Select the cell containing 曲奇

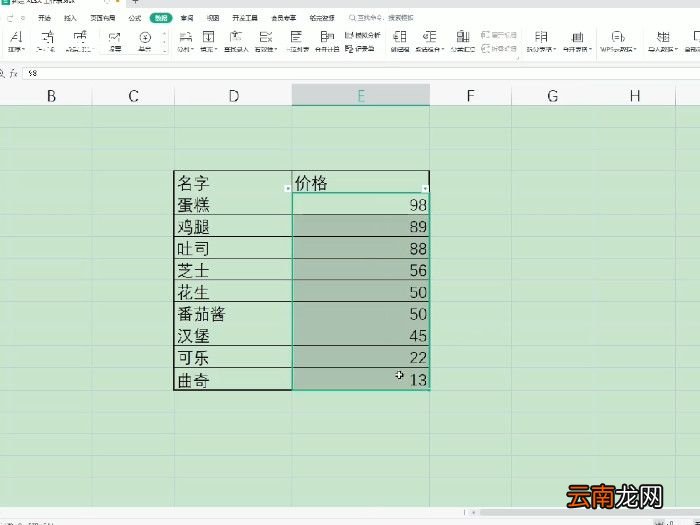233,379
